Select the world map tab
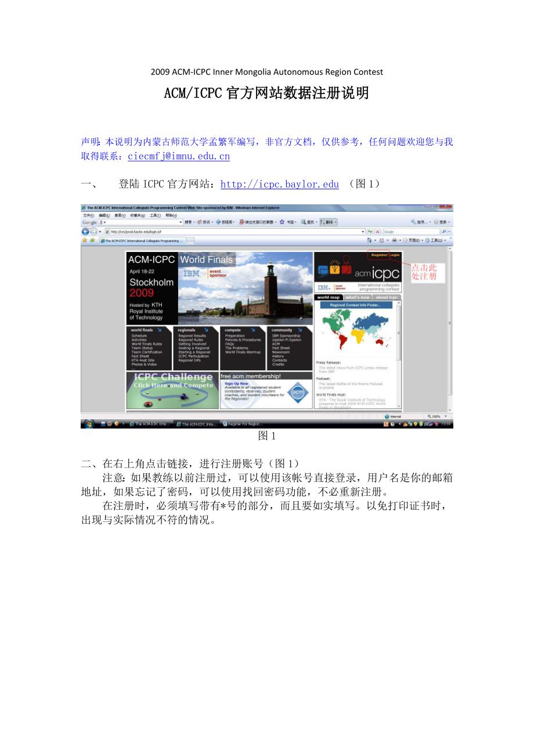 point(329,297)
